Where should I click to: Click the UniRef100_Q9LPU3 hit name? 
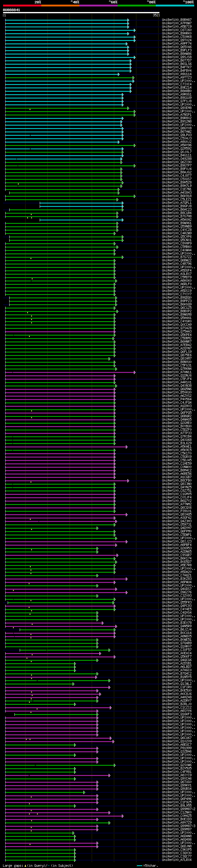coord(177,135)
